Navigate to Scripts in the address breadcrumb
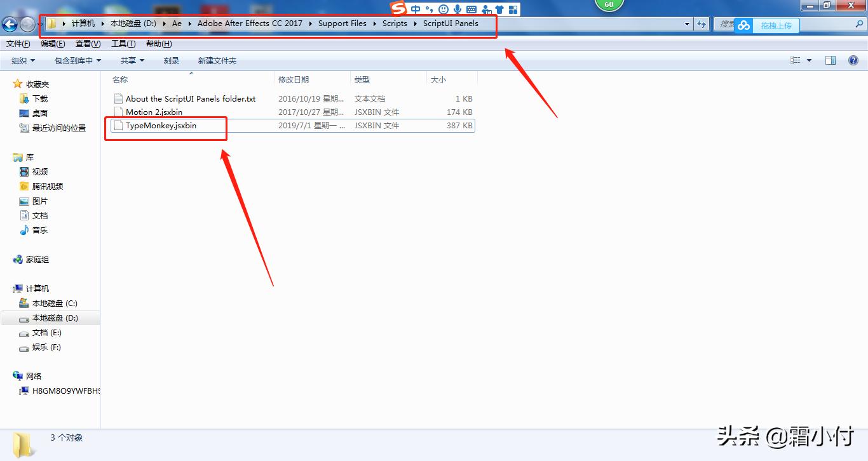The height and width of the screenshot is (461, 868). 395,23
